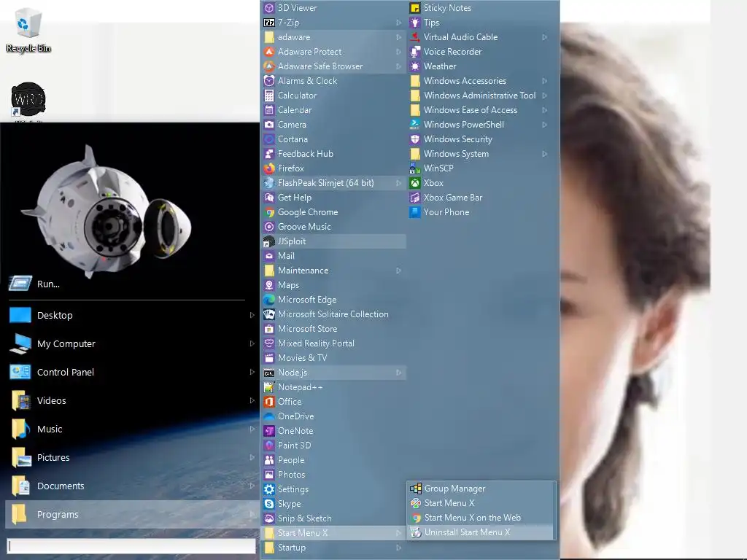The image size is (747, 560).
Task: Click the Google Chrome icon
Action: point(269,212)
